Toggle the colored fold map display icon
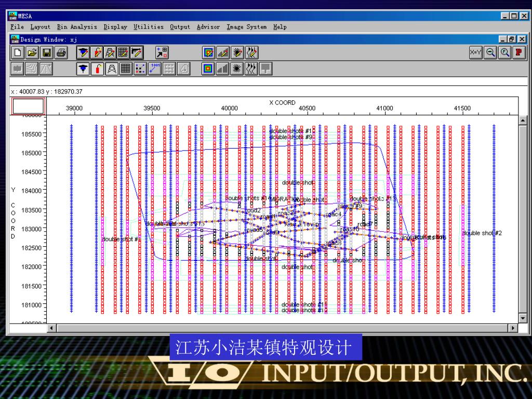 pos(208,69)
